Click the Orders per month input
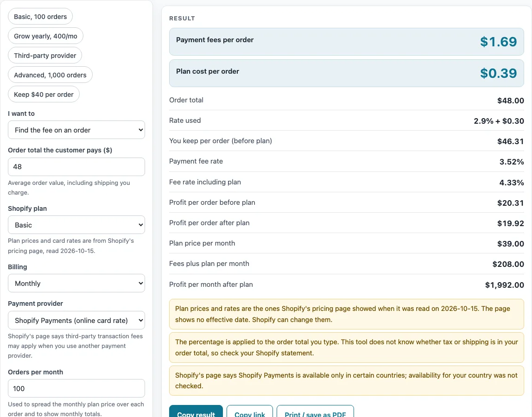532x417 pixels. [76, 388]
